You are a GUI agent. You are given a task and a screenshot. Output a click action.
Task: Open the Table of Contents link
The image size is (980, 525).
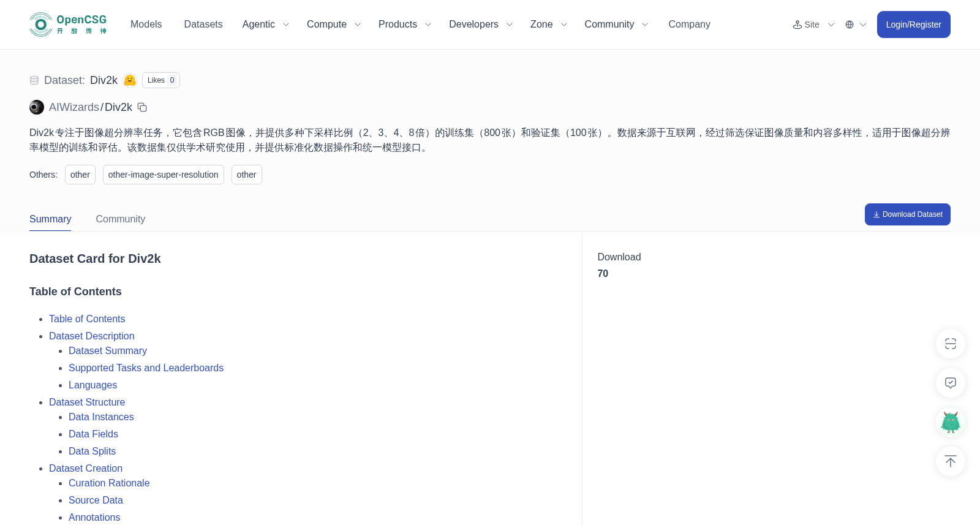(87, 319)
